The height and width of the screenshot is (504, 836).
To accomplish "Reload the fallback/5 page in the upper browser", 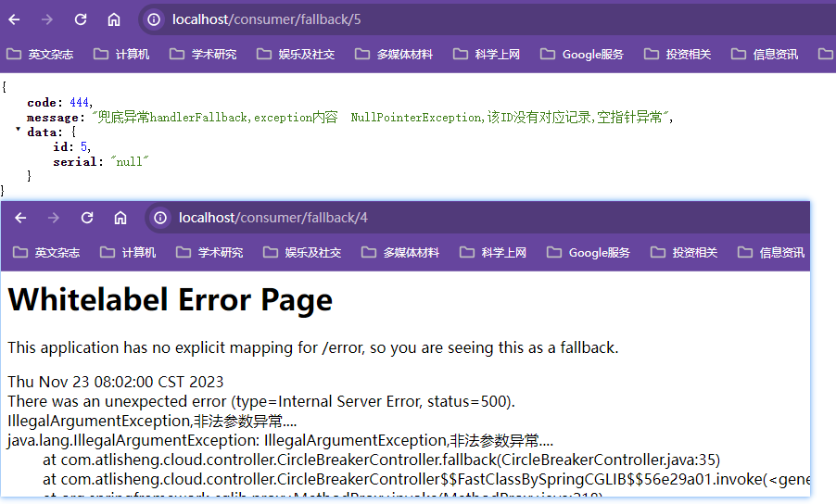I will [81, 19].
